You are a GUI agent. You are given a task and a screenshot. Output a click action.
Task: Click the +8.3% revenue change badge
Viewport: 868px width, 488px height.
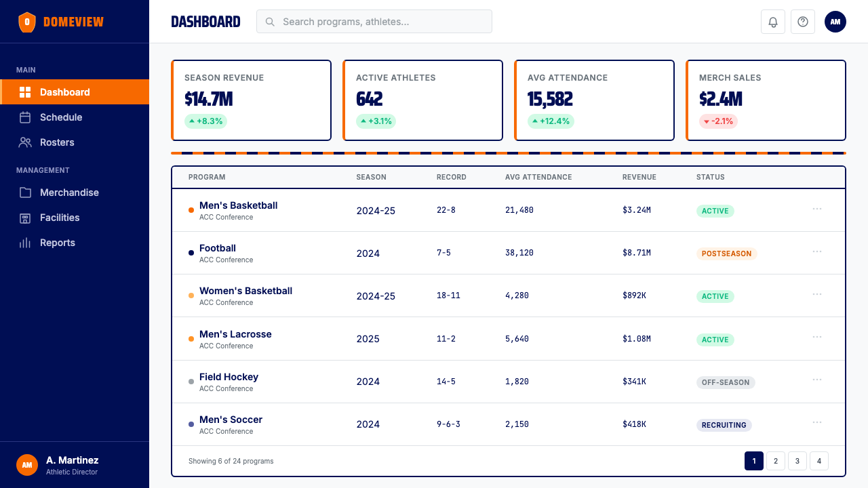(x=205, y=121)
